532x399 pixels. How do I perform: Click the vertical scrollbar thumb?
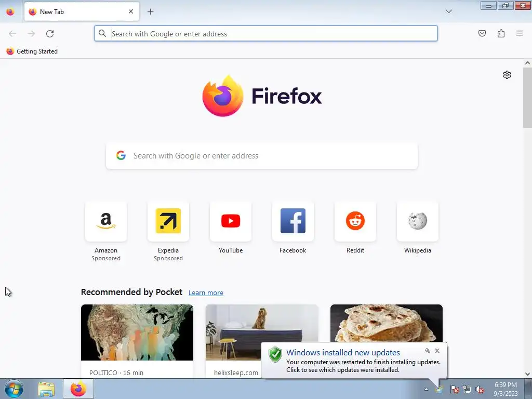[527, 98]
